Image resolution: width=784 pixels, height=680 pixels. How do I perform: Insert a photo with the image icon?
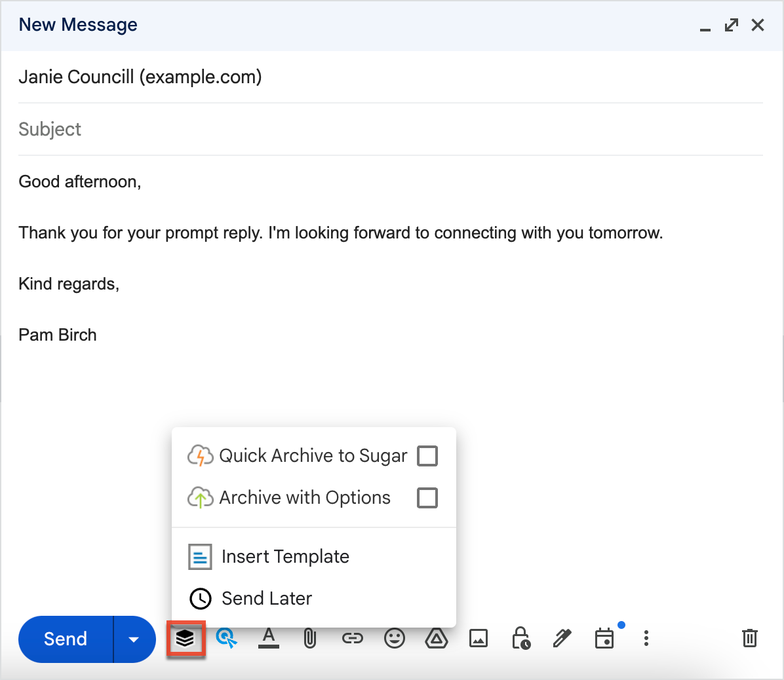pyautogui.click(x=478, y=638)
